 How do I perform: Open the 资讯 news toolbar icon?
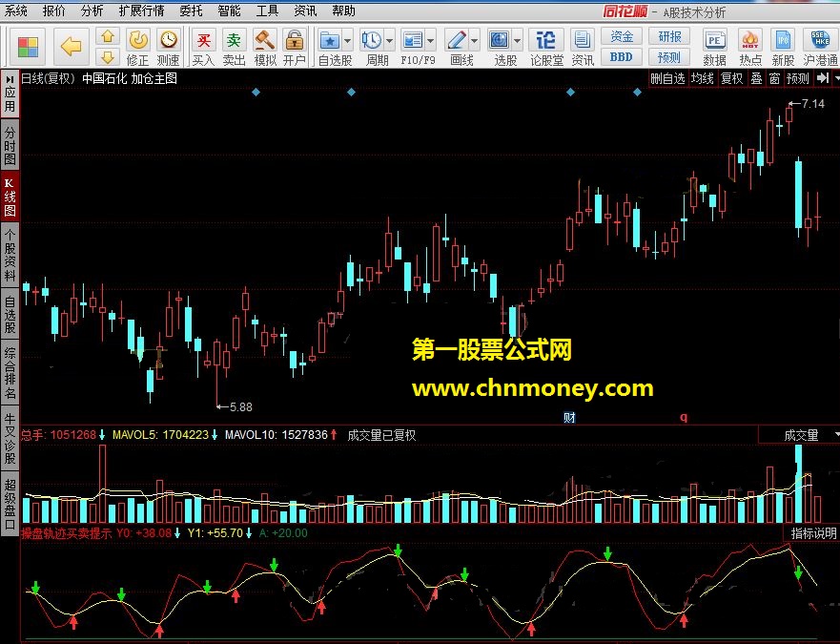click(582, 47)
